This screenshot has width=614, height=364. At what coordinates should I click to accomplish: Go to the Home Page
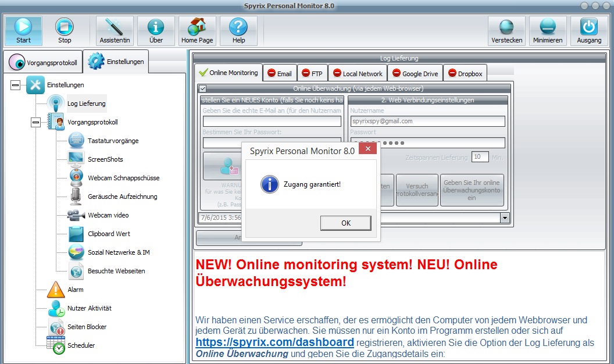click(197, 31)
